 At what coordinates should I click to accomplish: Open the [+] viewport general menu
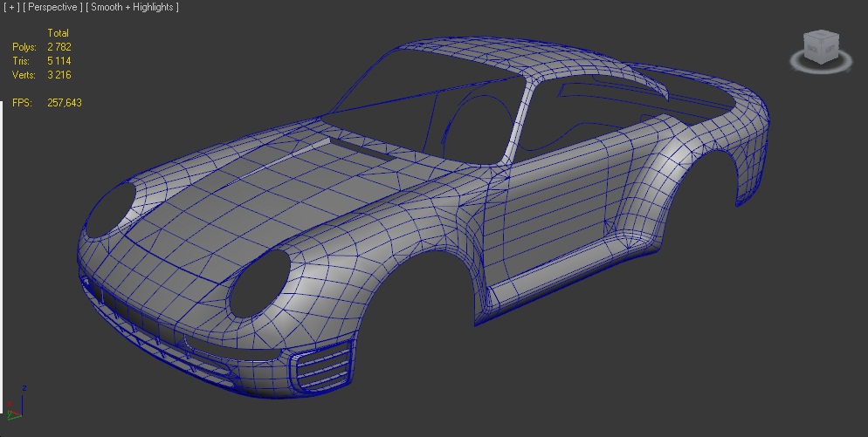click(11, 7)
